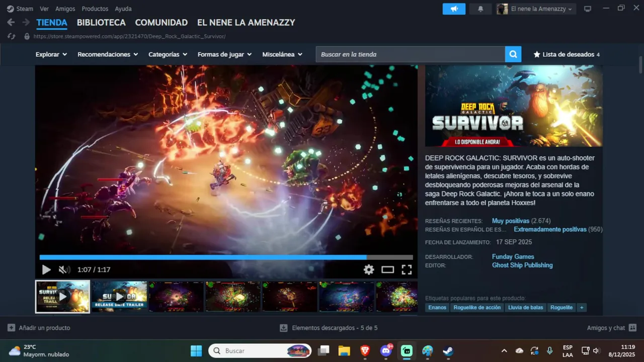Open the Ver menu
This screenshot has width=644, height=362.
click(44, 9)
